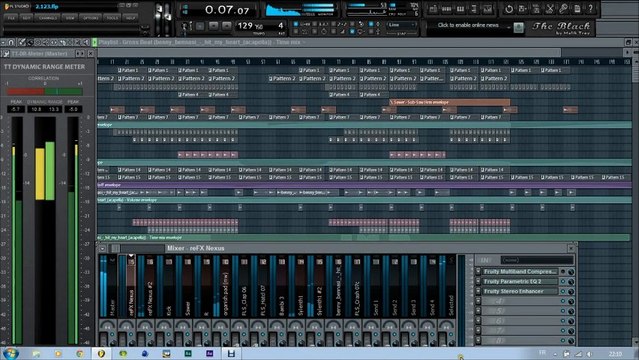Open Fruity Stereo Enhancer slot arrow menu
The width and height of the screenshot is (639, 360).
click(x=478, y=291)
